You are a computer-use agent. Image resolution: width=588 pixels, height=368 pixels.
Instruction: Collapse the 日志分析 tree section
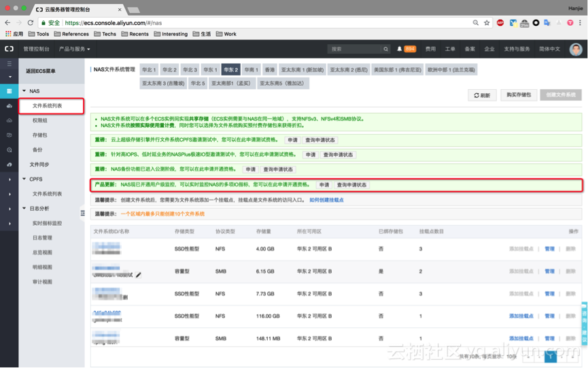pos(24,209)
